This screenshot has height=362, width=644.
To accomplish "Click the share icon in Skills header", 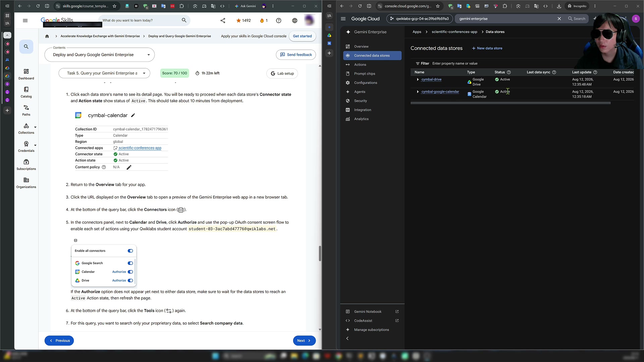I will [x=223, y=20].
